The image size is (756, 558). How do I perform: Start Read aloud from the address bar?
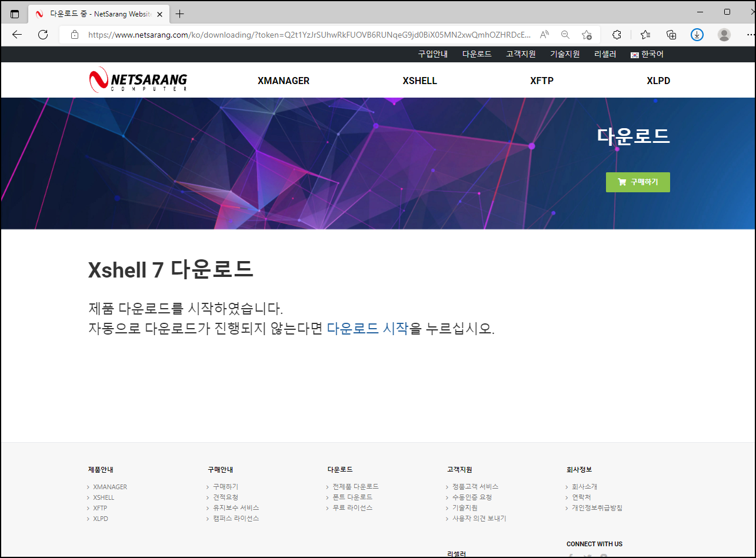point(544,35)
